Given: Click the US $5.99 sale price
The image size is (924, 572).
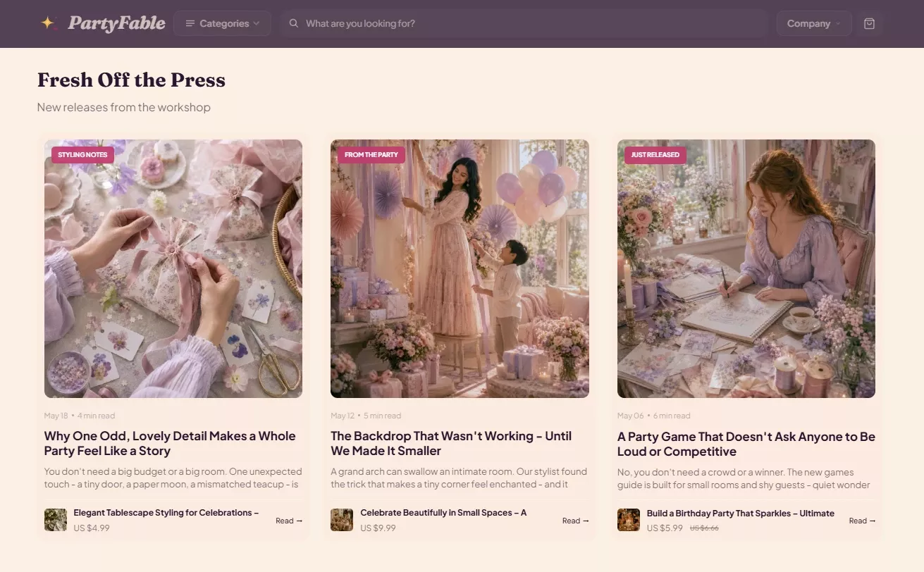Looking at the screenshot, I should tap(665, 528).
